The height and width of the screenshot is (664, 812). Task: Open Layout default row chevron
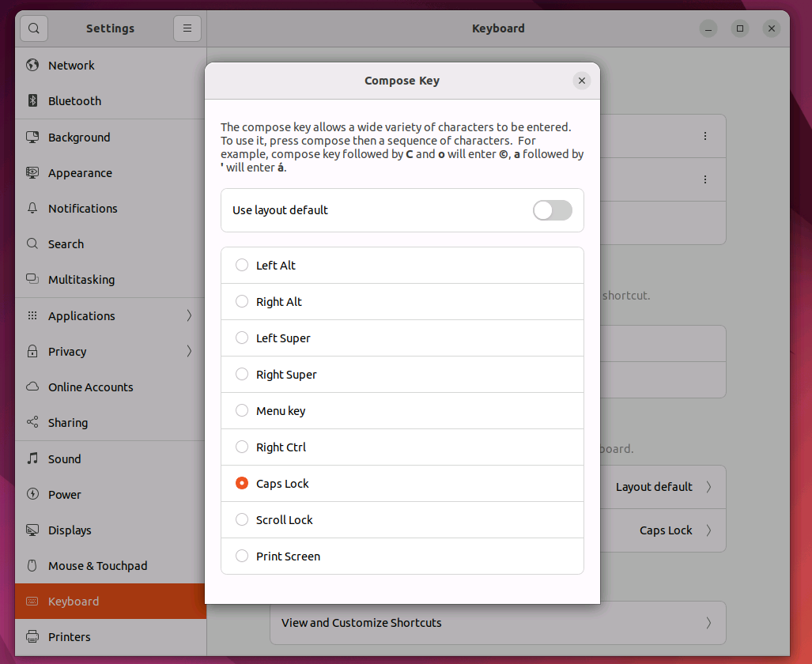click(x=708, y=487)
